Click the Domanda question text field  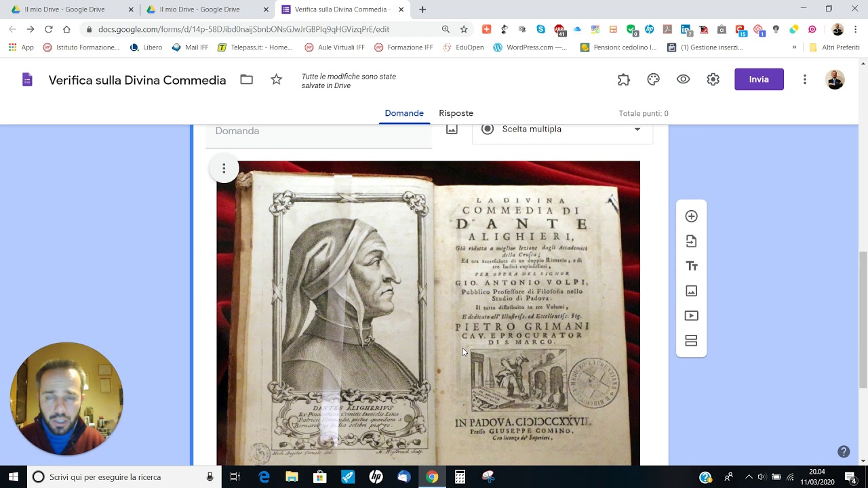pos(319,134)
